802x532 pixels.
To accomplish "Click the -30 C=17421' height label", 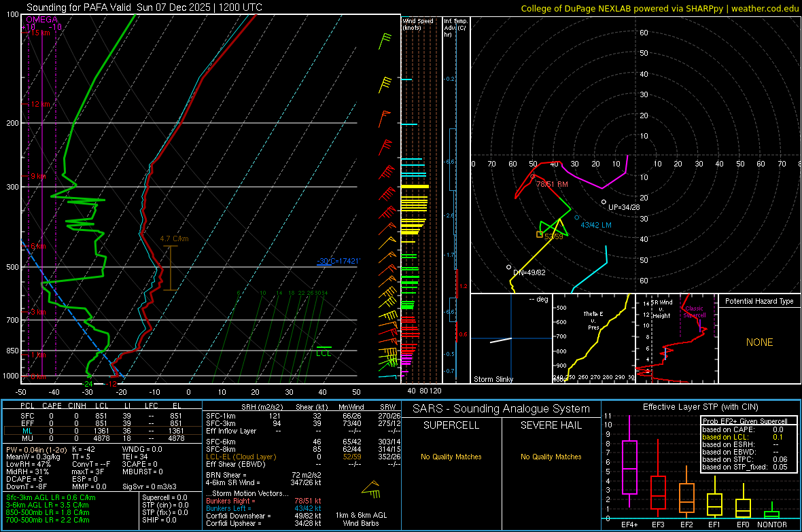I will (338, 261).
